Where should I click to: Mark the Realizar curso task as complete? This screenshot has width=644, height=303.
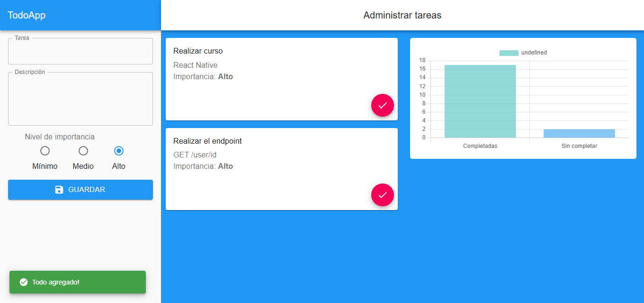383,105
